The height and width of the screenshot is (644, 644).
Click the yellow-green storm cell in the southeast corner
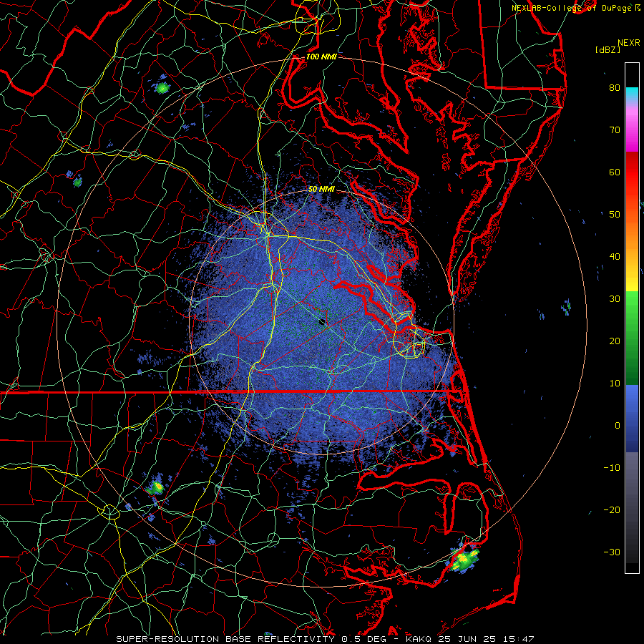point(464,559)
